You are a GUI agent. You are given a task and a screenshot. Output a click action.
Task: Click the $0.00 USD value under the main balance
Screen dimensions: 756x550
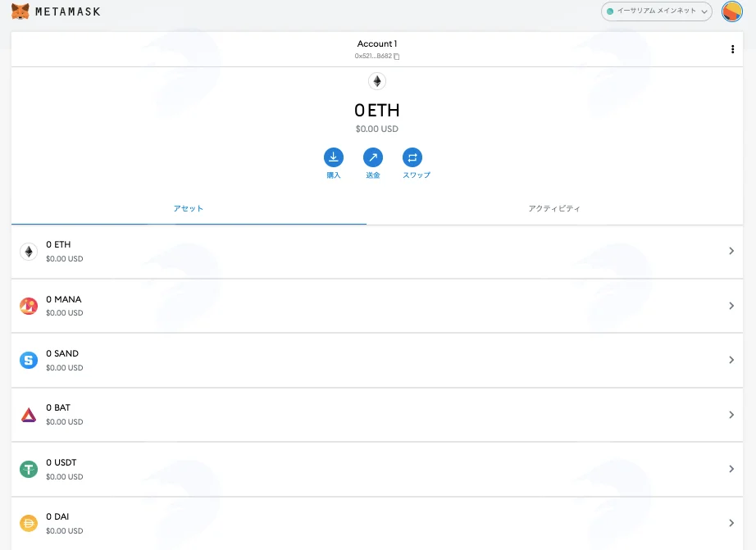point(377,130)
